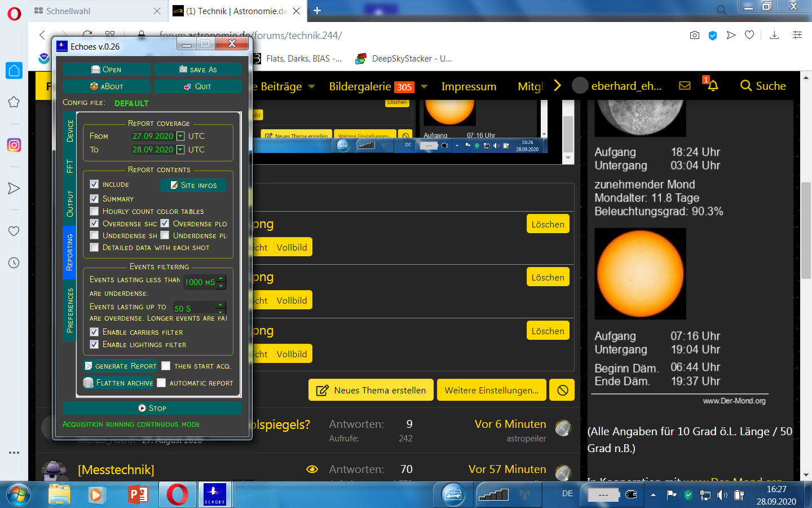
Task: Open Impressum in the forum menu
Action: (469, 86)
